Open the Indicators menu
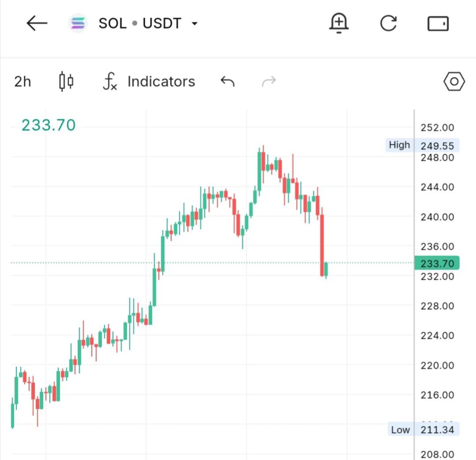The image size is (476, 460). point(161,82)
